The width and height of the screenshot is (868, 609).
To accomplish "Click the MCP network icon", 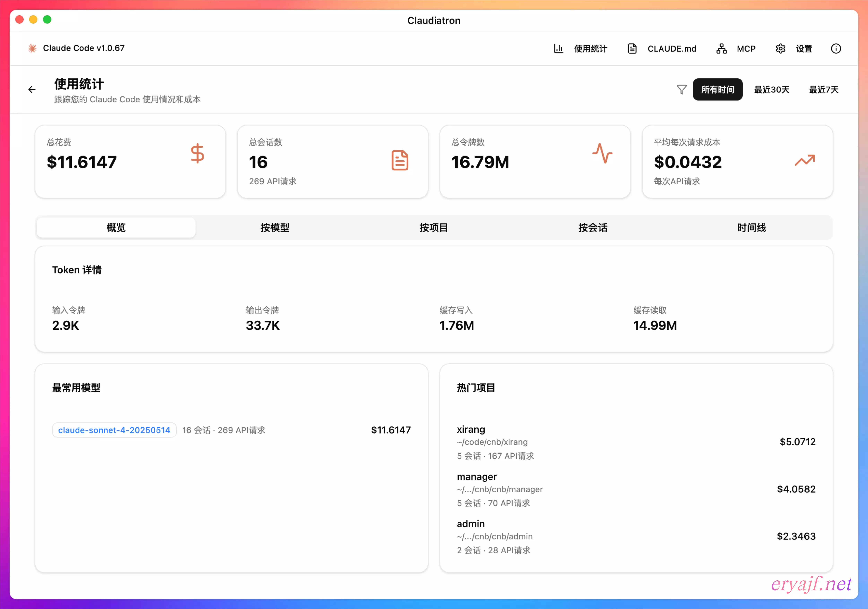I will click(721, 48).
